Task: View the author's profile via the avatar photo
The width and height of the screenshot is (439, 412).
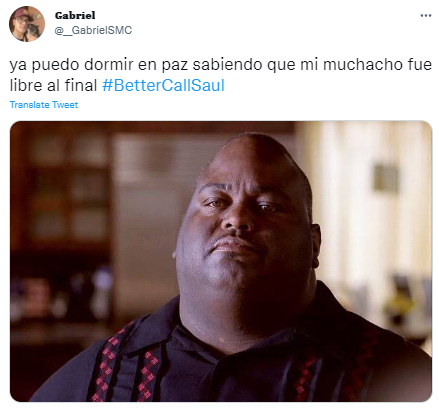Action: coord(27,24)
